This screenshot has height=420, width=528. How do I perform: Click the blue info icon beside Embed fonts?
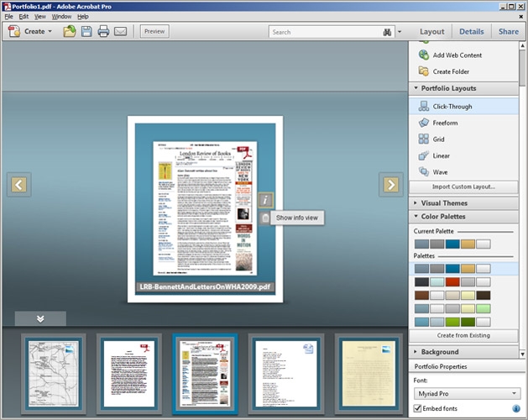pos(515,408)
